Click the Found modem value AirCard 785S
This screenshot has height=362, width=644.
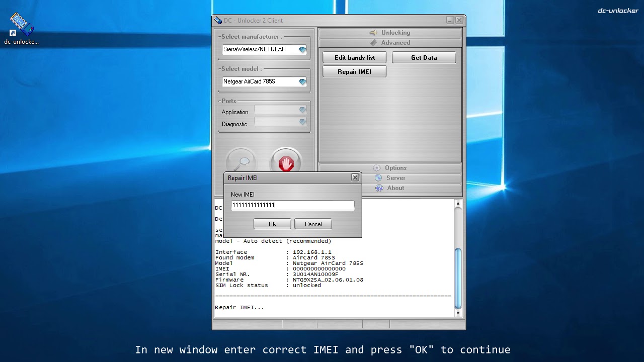pos(314,258)
